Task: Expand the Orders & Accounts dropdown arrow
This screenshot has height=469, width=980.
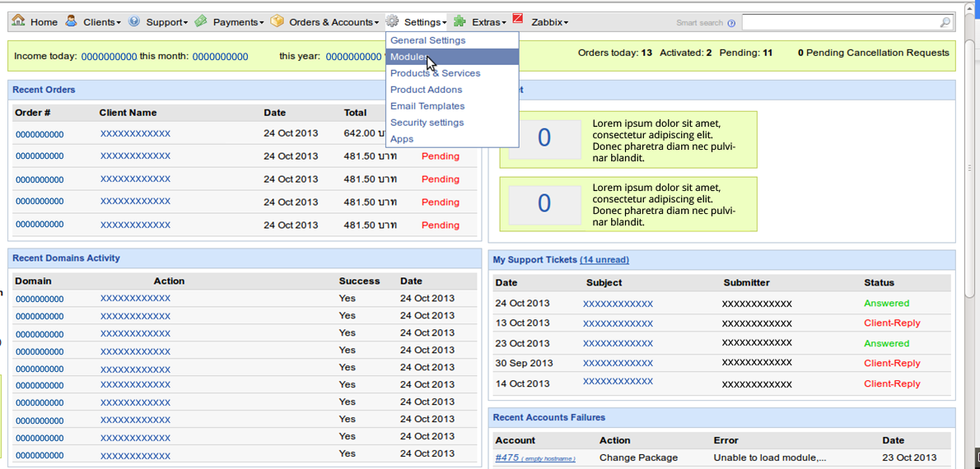Action: (377, 23)
